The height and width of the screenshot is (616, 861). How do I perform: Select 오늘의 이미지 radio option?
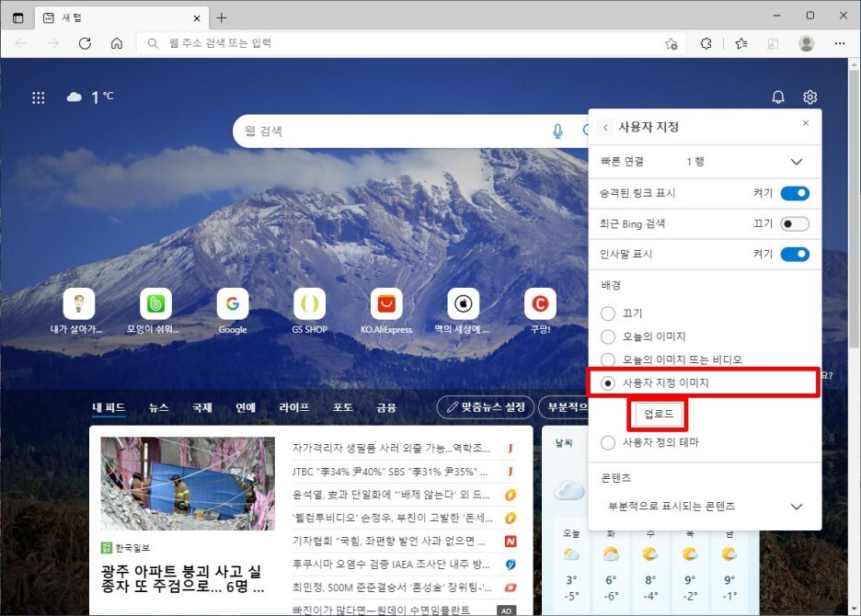[608, 337]
